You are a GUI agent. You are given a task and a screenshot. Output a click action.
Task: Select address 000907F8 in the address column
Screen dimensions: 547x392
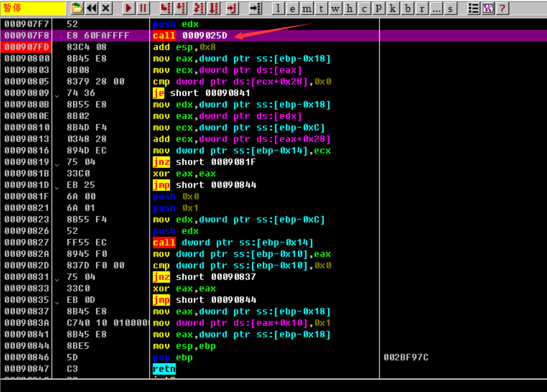26,35
